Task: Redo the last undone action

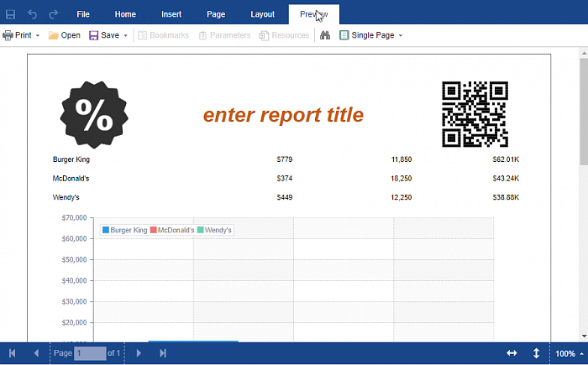Action: (54, 14)
